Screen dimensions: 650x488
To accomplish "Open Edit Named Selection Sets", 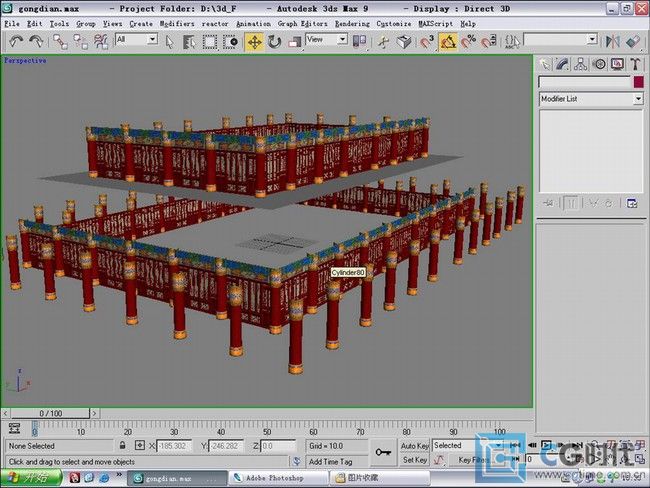I will [512, 42].
